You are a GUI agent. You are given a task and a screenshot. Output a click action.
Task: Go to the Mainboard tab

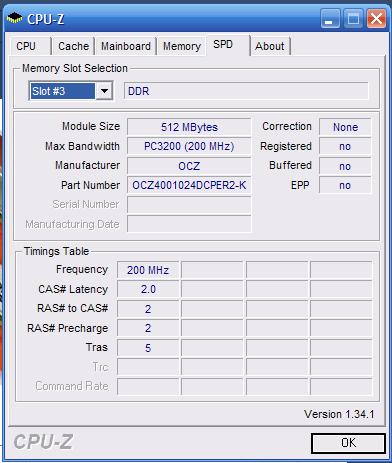tap(126, 46)
